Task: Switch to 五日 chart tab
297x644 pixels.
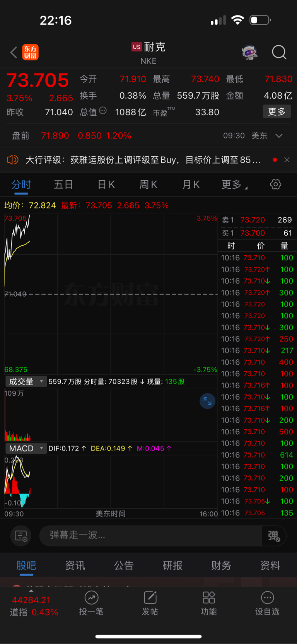Action: pyautogui.click(x=63, y=184)
